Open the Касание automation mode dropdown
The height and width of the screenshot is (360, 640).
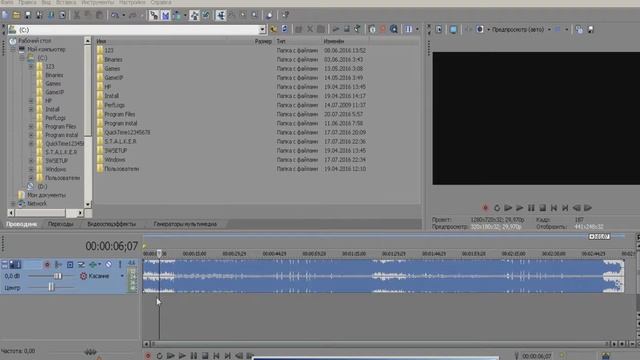(122, 276)
